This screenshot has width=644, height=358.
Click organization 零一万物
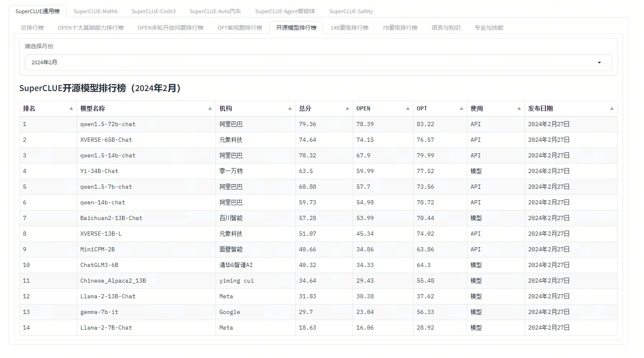click(x=231, y=171)
